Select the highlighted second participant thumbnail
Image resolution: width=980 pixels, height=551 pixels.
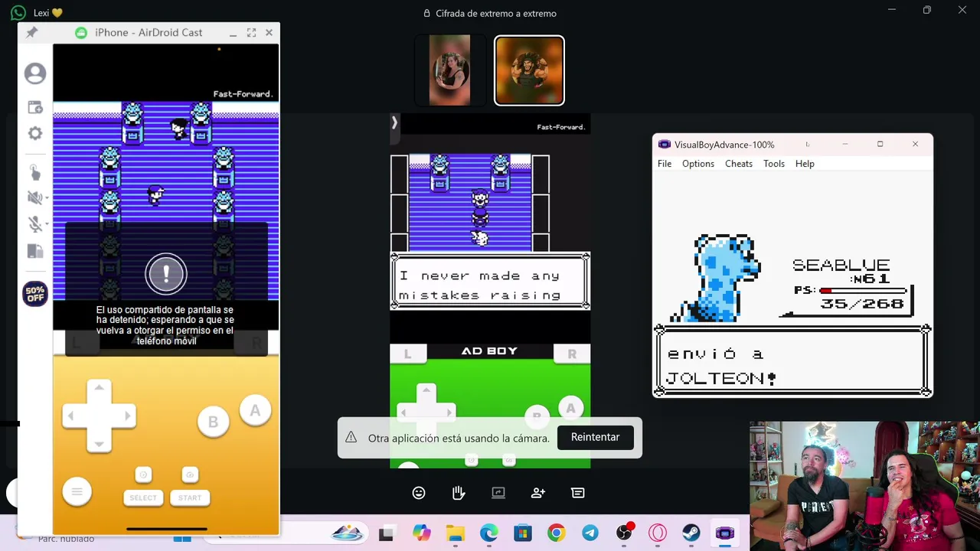pos(529,70)
